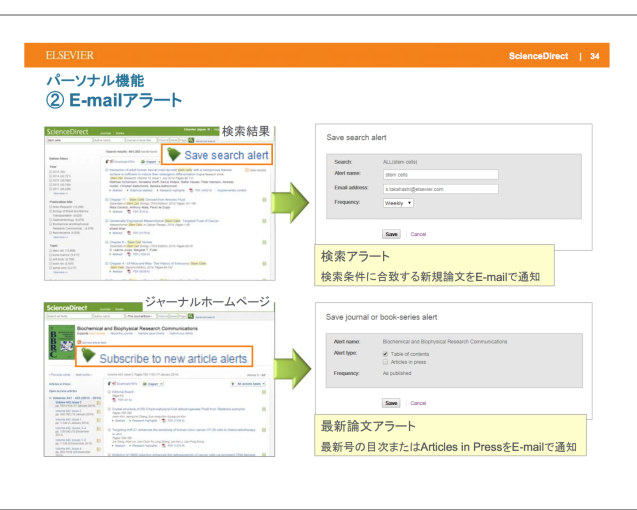Click the green search button in the search results screenshot
The width and height of the screenshot is (637, 510).
tap(191, 140)
